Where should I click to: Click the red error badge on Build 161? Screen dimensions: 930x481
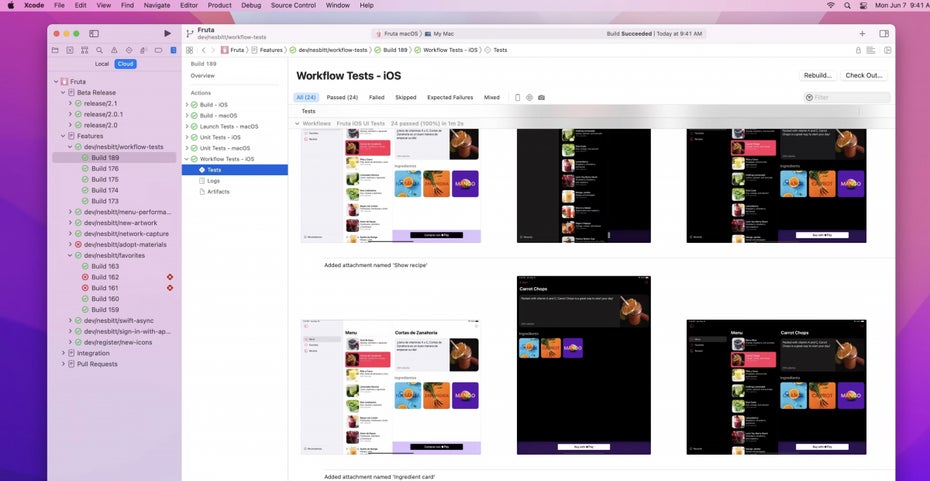(x=170, y=288)
